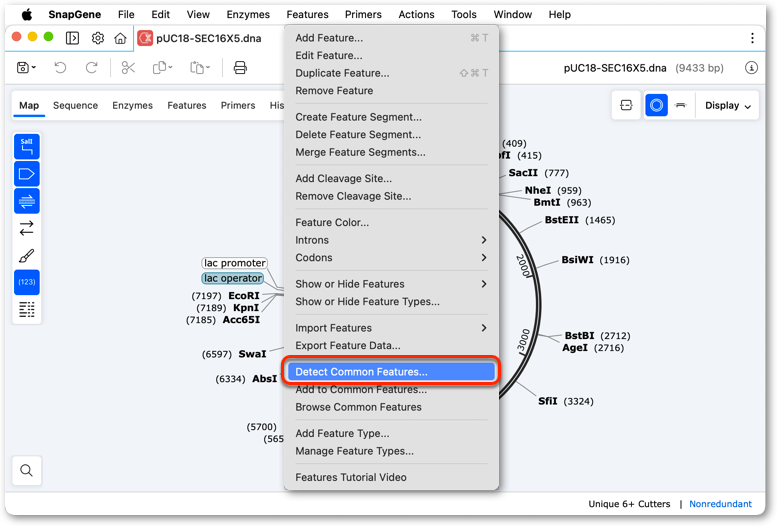777x526 pixels.
Task: Choose Remove Feature menu item
Action: 391,91
